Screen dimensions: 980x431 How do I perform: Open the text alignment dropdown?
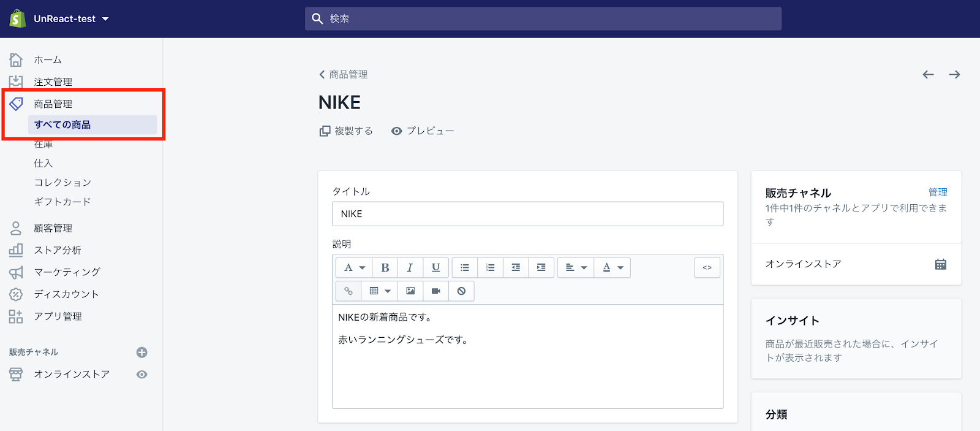click(576, 267)
